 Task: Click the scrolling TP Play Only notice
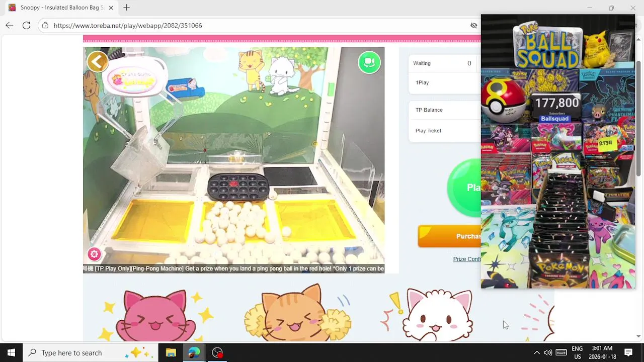tap(233, 268)
